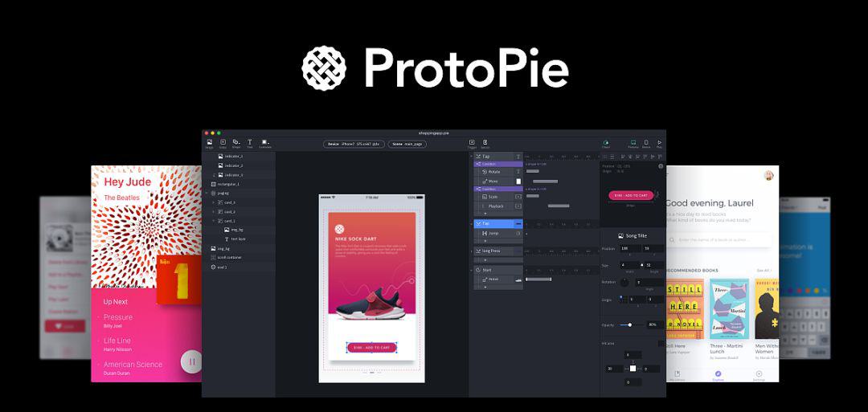Collapse the top Tap trigger arrow

(x=472, y=157)
